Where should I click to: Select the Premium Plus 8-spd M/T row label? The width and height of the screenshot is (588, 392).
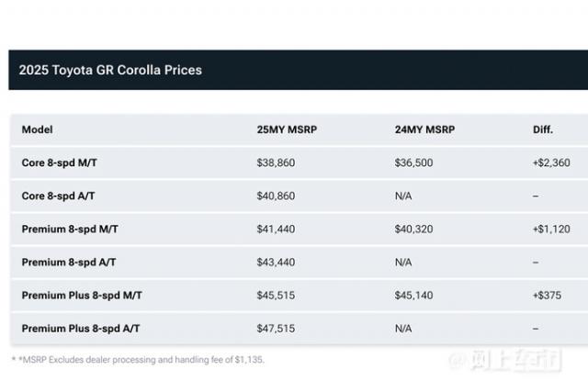point(82,295)
